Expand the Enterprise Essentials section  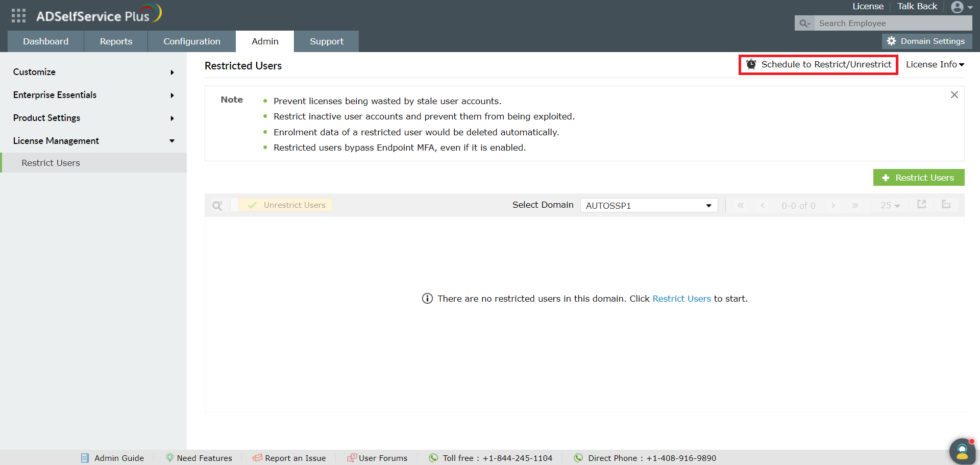point(93,95)
